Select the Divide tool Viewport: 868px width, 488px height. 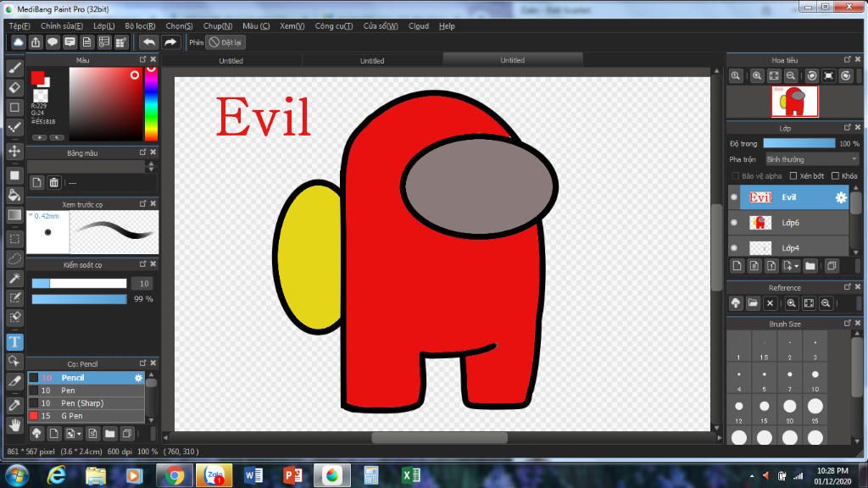(x=15, y=381)
